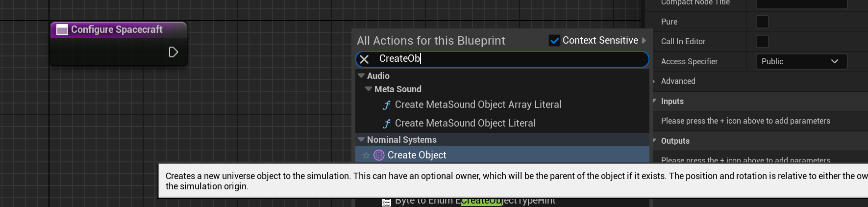Favorite Create Object using the star icon

click(366, 155)
